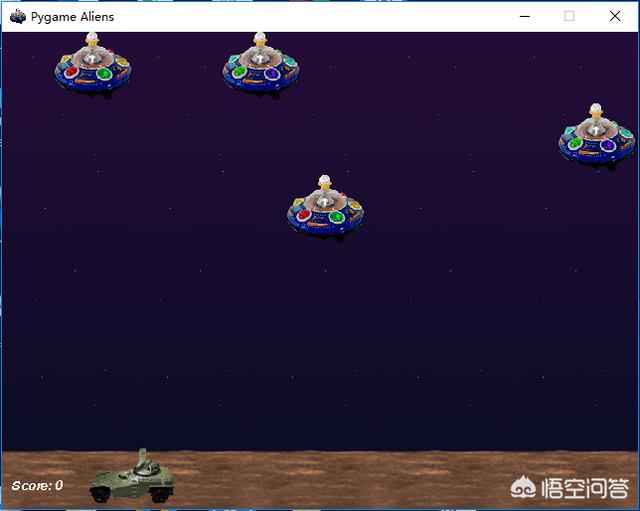Click the Chinese watermark text at bottom right
The width and height of the screenshot is (640, 511).
point(584,489)
